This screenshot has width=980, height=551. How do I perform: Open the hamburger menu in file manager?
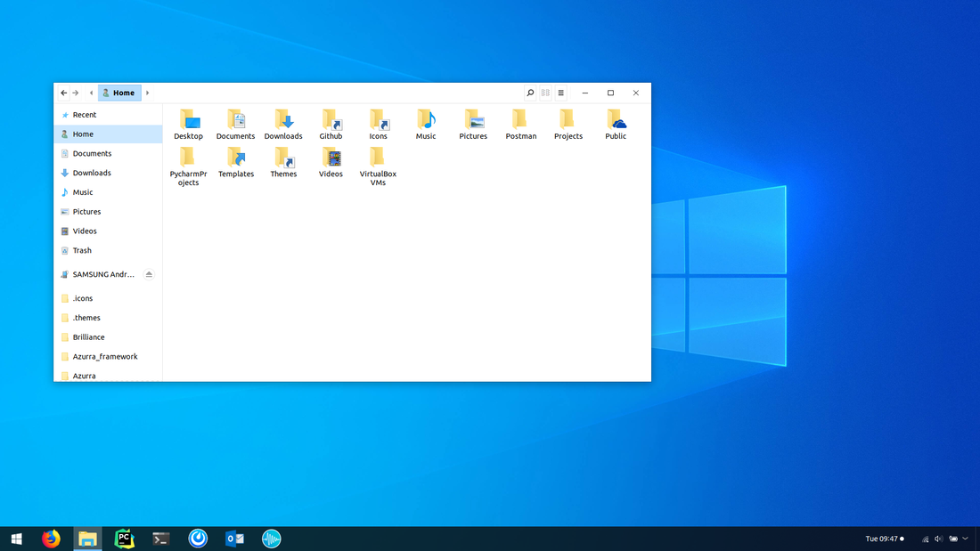[560, 93]
